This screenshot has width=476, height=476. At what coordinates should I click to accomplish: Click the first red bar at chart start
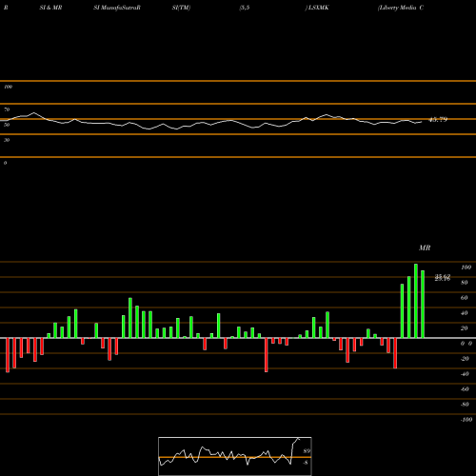pyautogui.click(x=8, y=355)
